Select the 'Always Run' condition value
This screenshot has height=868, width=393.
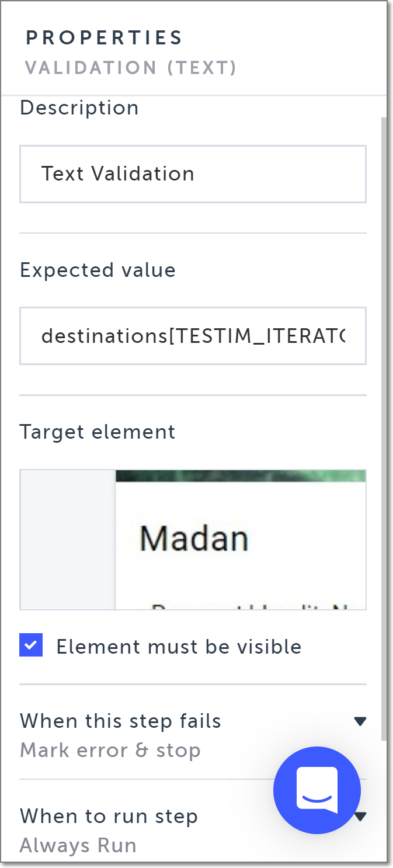pos(78,845)
